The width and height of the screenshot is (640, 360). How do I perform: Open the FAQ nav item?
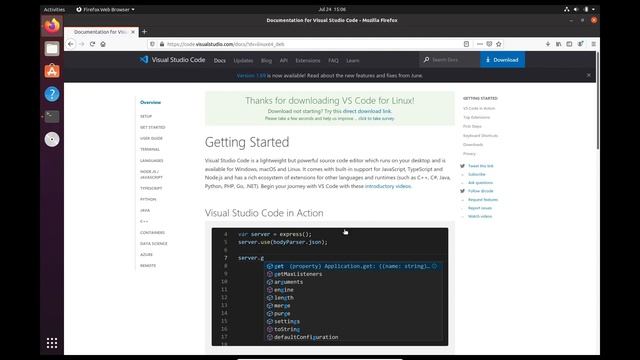pos(333,60)
